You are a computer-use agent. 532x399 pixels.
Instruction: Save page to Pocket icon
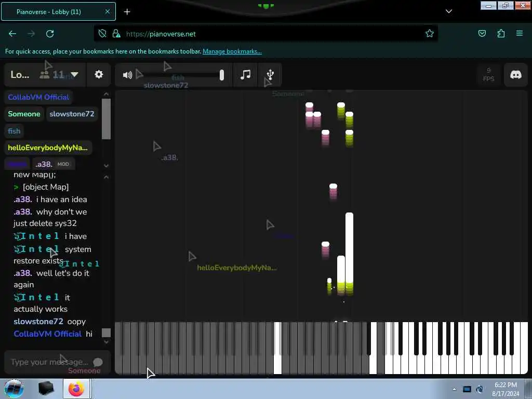click(x=482, y=34)
